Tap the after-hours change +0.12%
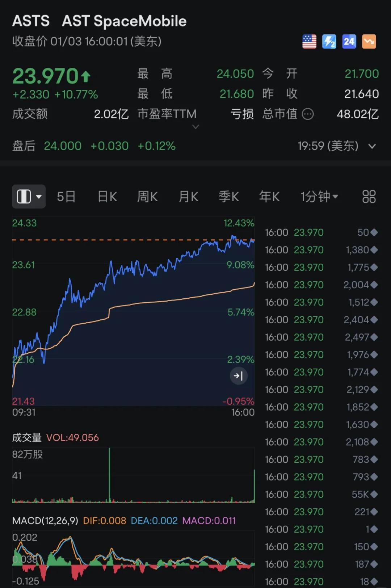Viewport: 391px width, 588px height. (x=157, y=146)
